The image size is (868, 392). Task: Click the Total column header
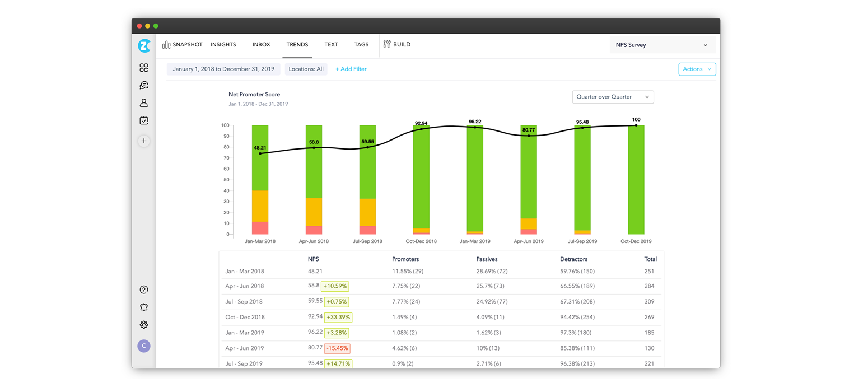[x=650, y=259]
